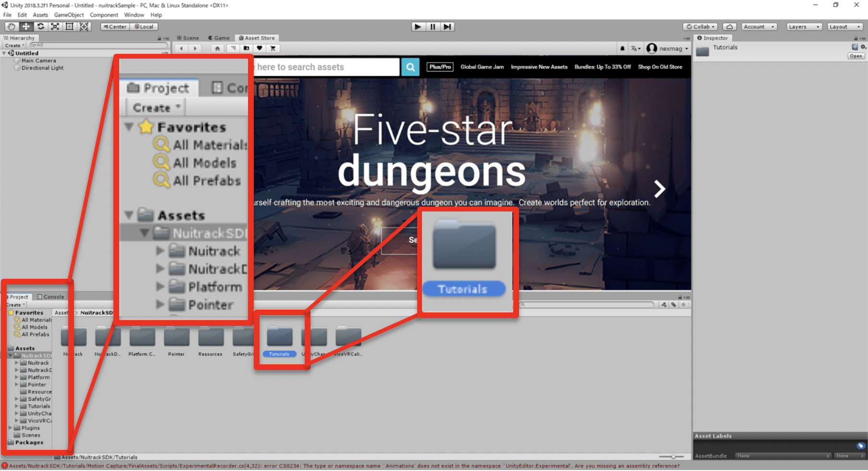Open the Asset Store shopping cart
The height and width of the screenshot is (471, 868).
click(x=273, y=48)
